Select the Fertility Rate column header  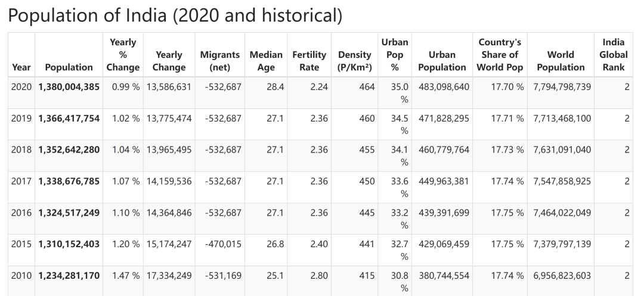click(309, 61)
